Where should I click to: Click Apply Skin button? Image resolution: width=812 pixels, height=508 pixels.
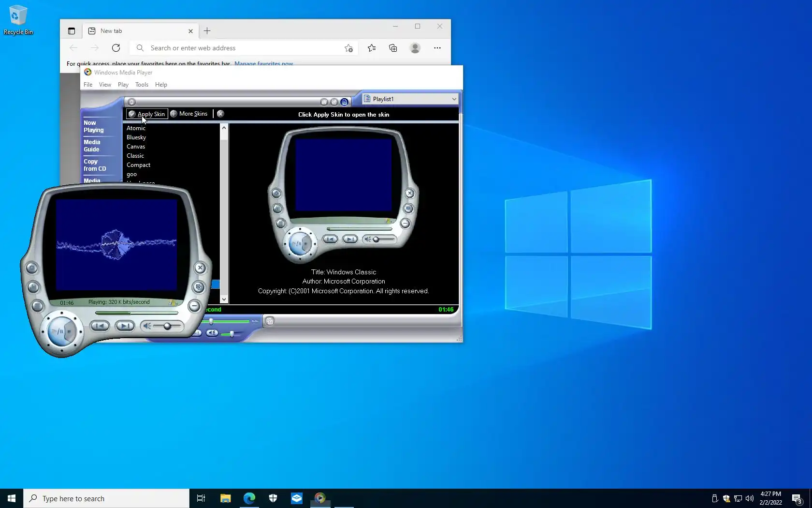coord(147,114)
